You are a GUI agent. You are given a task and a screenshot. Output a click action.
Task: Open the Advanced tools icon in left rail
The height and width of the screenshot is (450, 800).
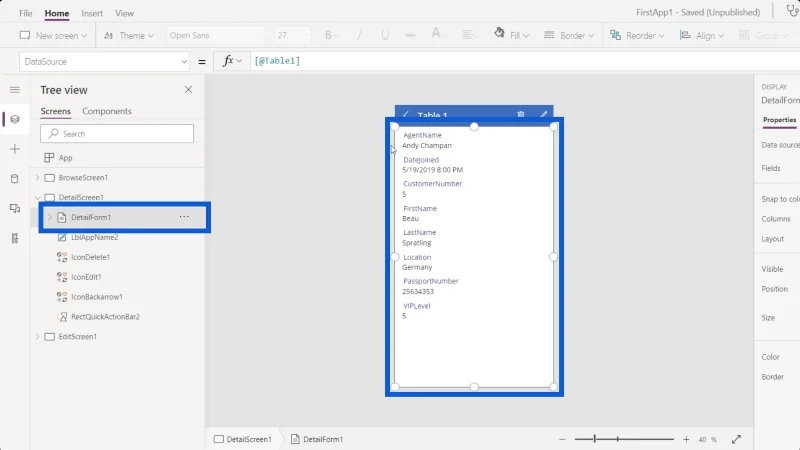pyautogui.click(x=15, y=238)
